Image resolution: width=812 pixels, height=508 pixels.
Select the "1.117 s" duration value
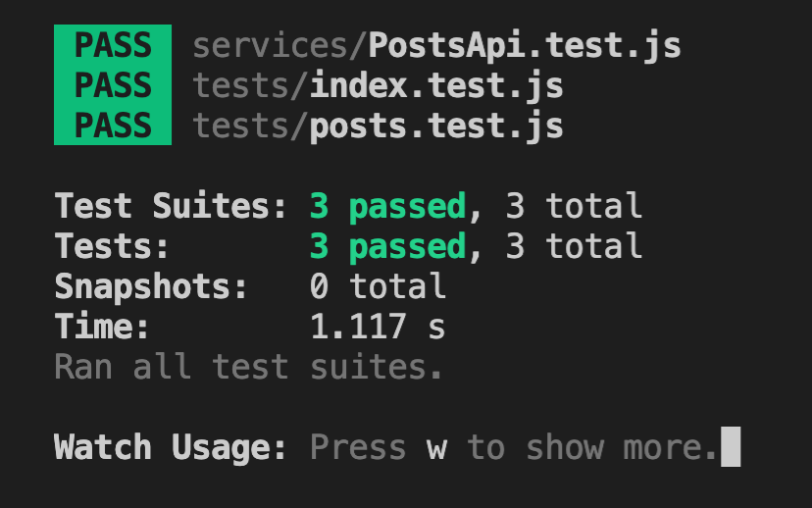click(378, 327)
